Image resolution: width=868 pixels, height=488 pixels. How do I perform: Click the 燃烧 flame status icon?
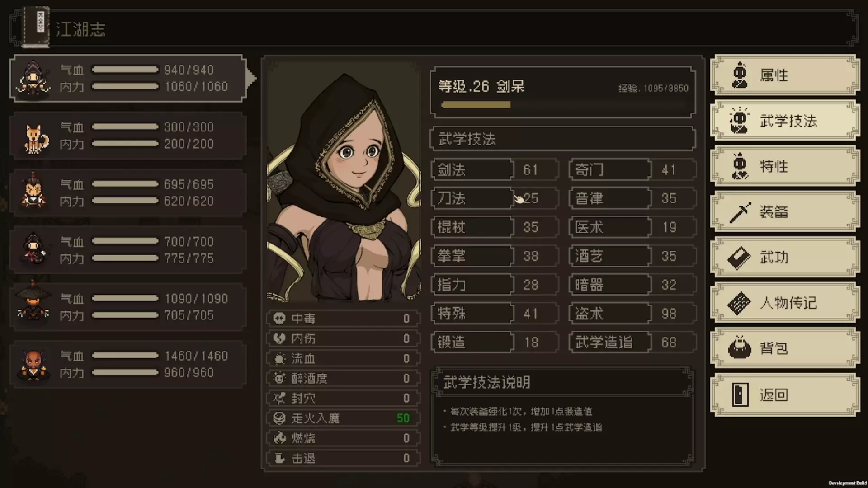[x=279, y=438]
